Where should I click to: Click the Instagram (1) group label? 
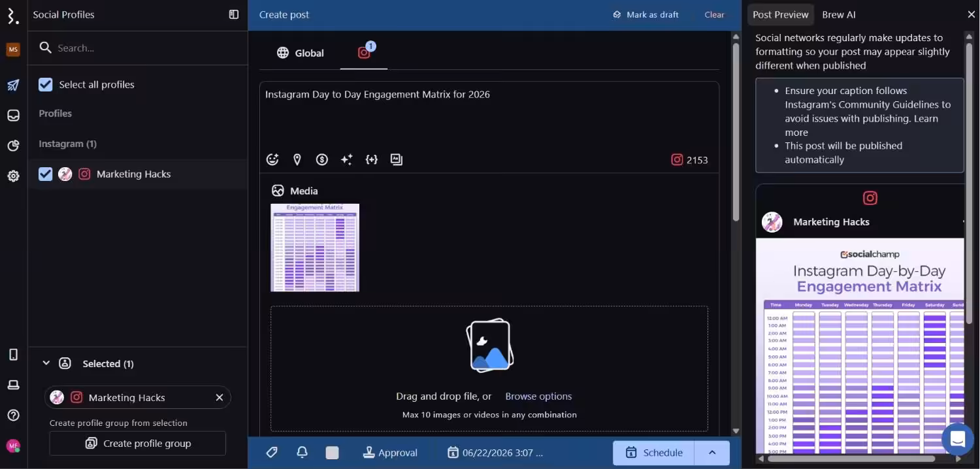coord(67,144)
